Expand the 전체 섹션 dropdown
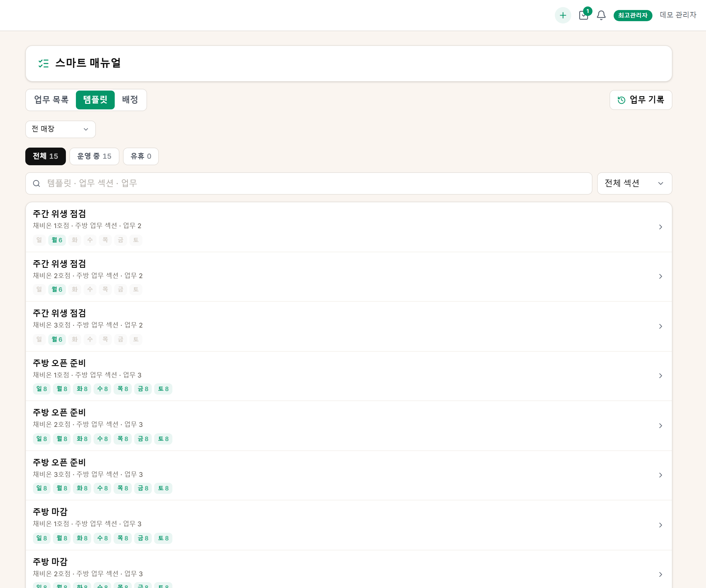This screenshot has width=706, height=588. (635, 183)
